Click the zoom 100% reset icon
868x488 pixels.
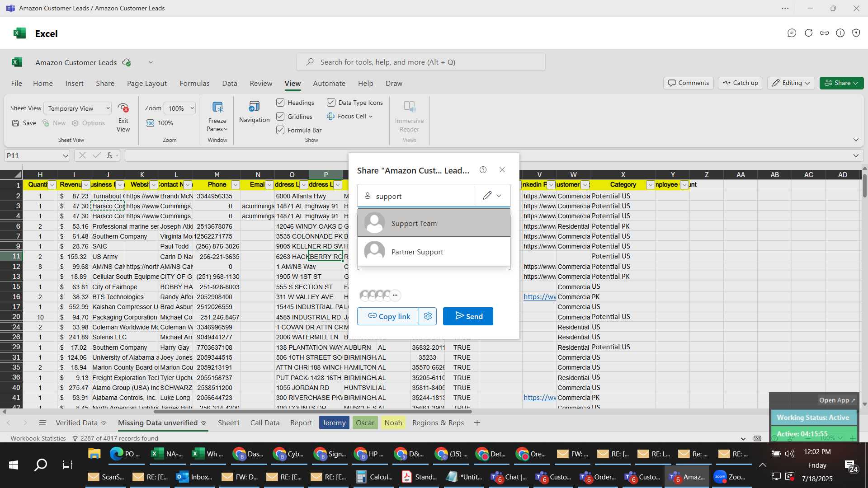[150, 123]
